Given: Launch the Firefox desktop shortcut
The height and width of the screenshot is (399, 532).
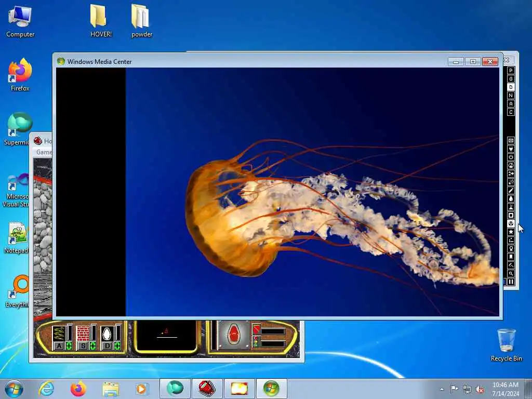Looking at the screenshot, I should pyautogui.click(x=20, y=75).
